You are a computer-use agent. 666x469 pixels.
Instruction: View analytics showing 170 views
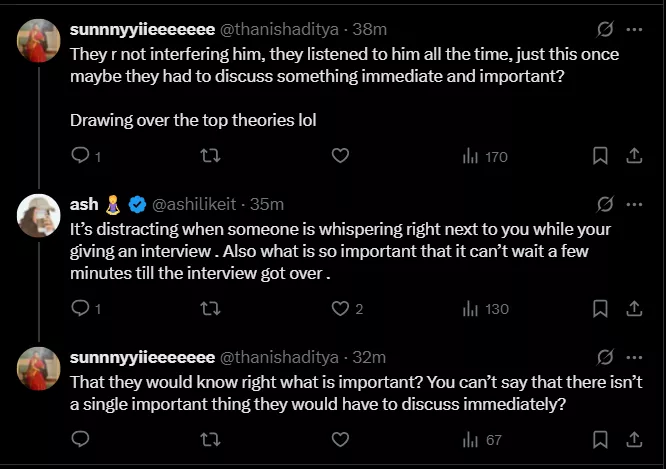click(x=485, y=156)
